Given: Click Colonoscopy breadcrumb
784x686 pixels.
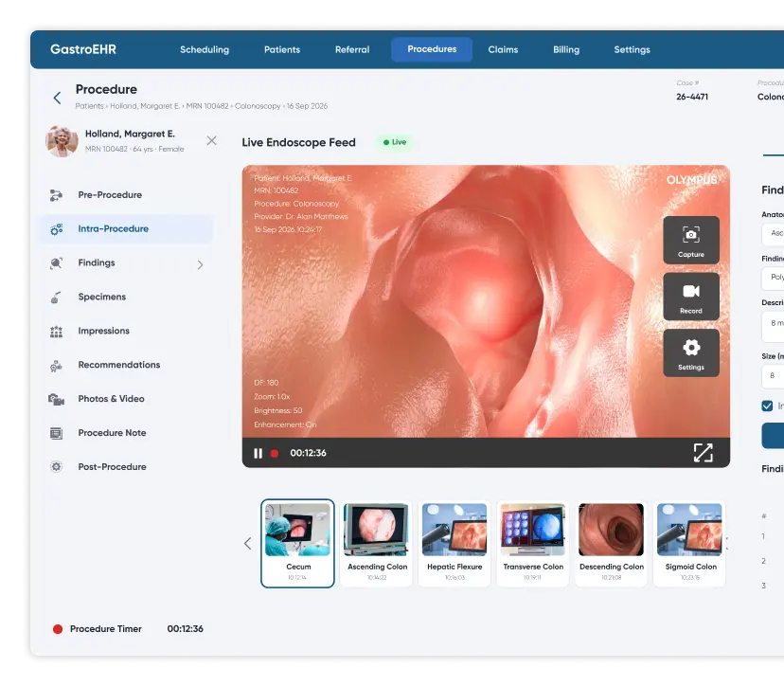Looking at the screenshot, I should coord(258,106).
